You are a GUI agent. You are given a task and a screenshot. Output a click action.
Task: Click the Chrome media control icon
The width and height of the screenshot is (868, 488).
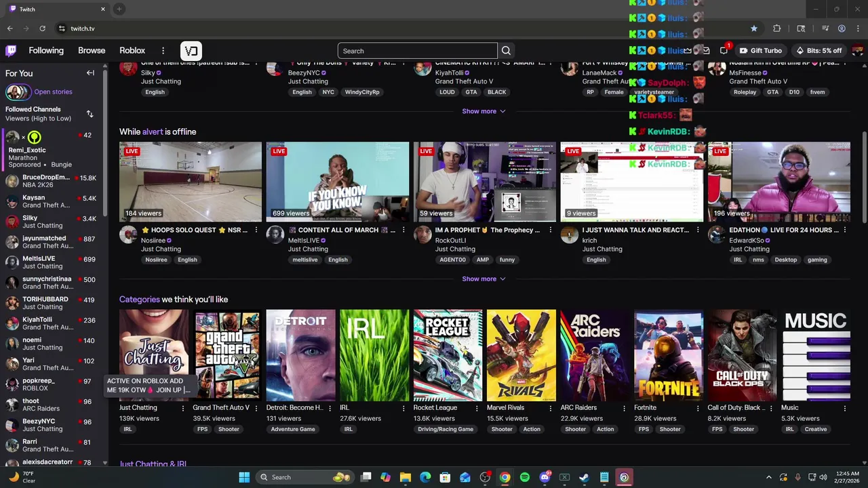pyautogui.click(x=825, y=28)
